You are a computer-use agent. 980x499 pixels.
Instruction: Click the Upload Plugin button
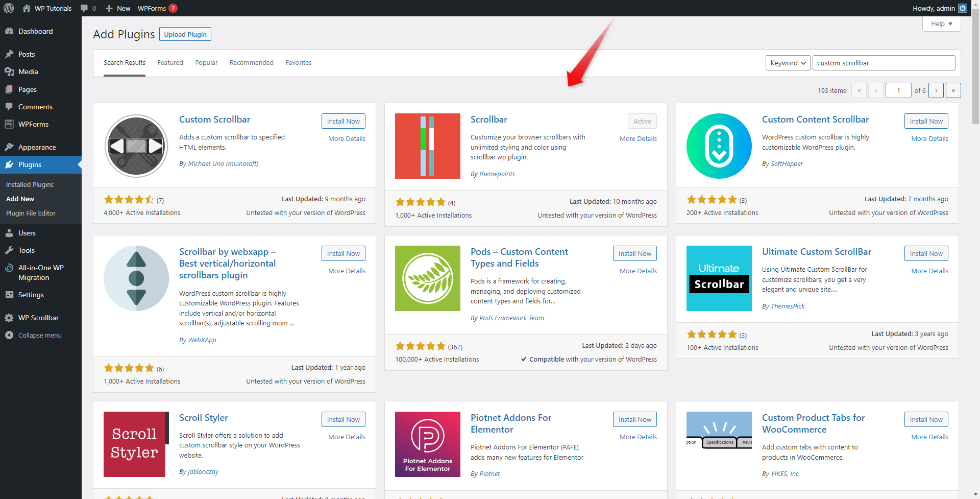click(x=185, y=34)
